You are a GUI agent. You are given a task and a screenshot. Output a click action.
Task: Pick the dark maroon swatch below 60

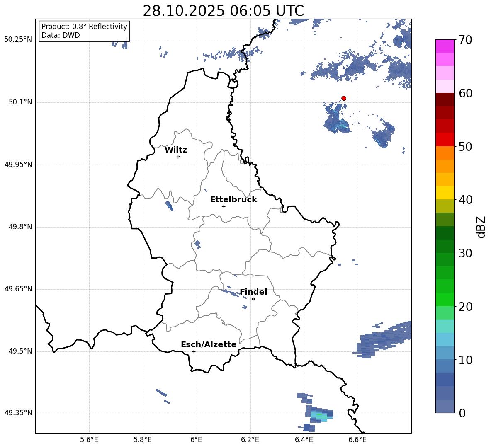445,99
